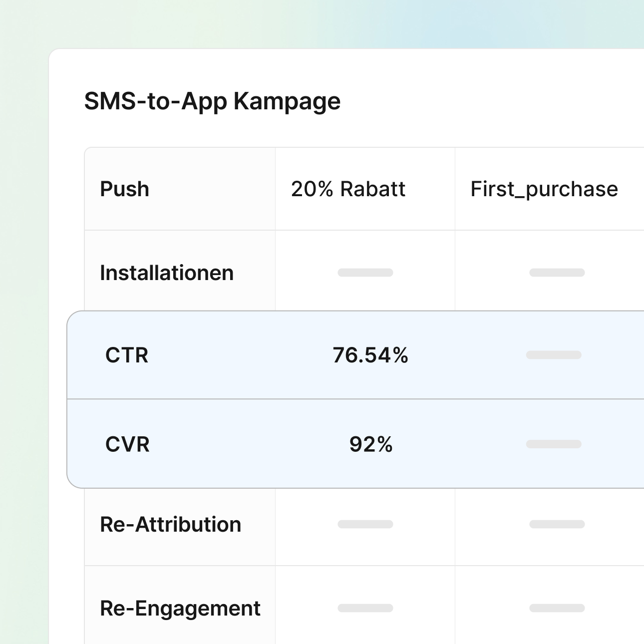Screen dimensions: 644x644
Task: Click Installationen placeholder under 20% Rabatt
Action: pos(365,273)
